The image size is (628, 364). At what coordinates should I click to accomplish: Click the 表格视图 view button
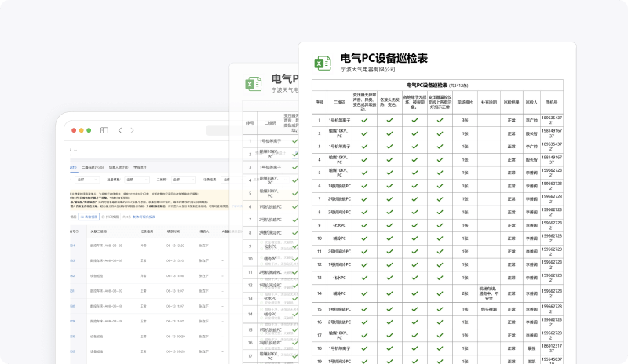[x=88, y=216]
